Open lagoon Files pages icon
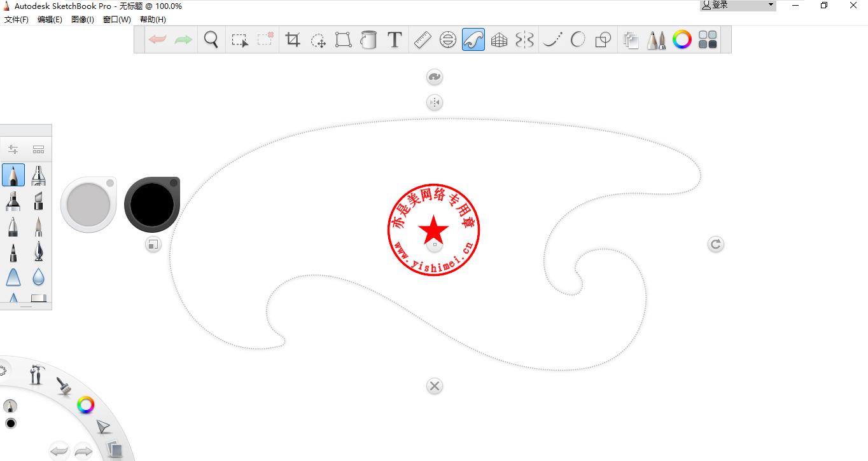Screen dimensions: 868x461 (x=114, y=449)
